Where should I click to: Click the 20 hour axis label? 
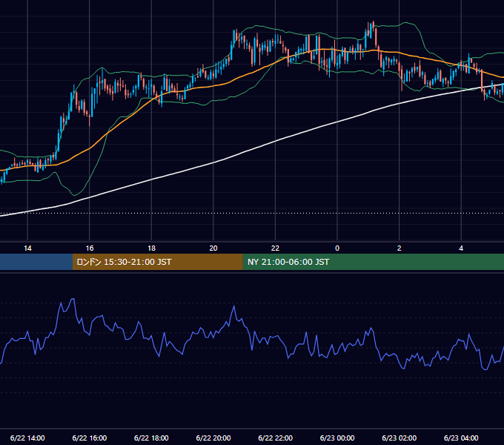point(213,248)
